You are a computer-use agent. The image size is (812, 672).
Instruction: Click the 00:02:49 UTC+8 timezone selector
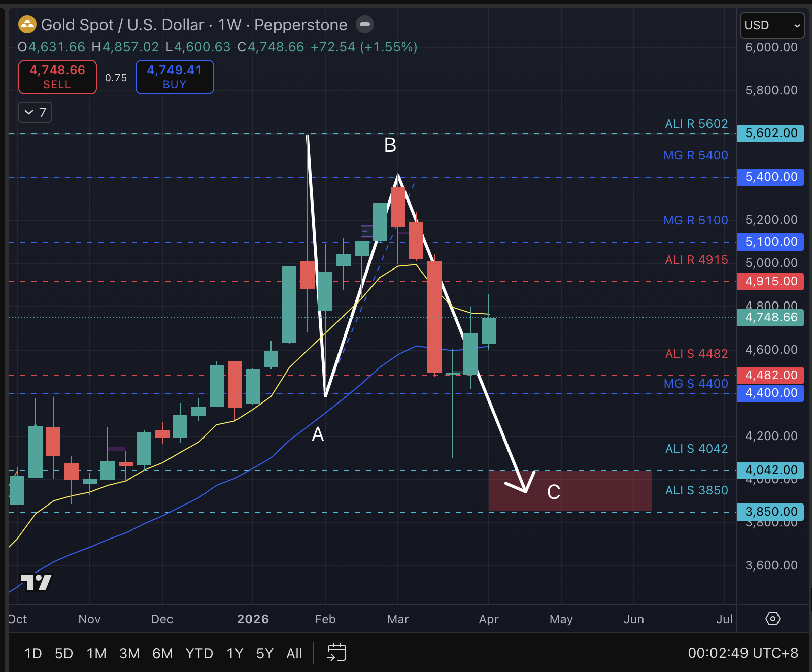(x=742, y=653)
